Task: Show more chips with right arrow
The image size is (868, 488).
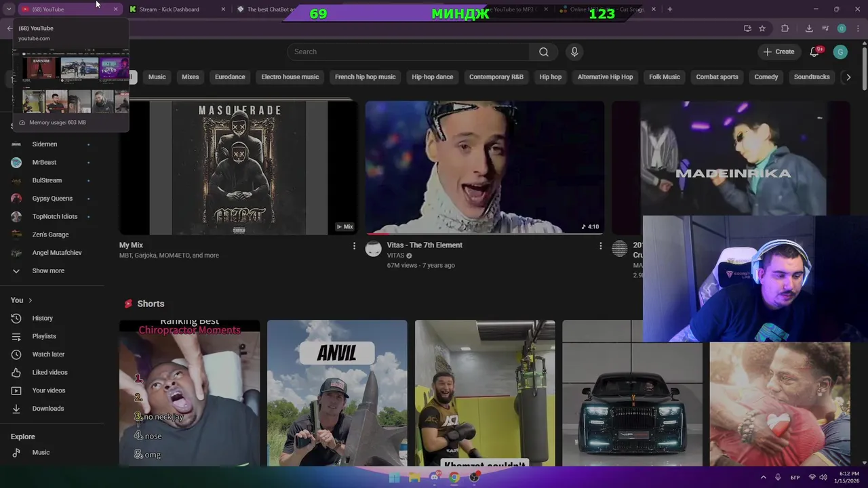Action: [x=848, y=77]
